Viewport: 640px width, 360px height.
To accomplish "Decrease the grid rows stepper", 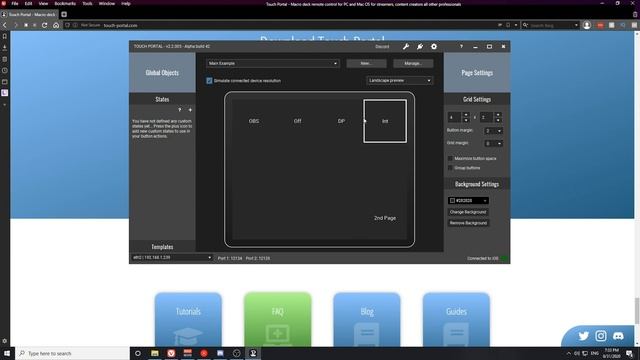I will pyautogui.click(x=498, y=120).
